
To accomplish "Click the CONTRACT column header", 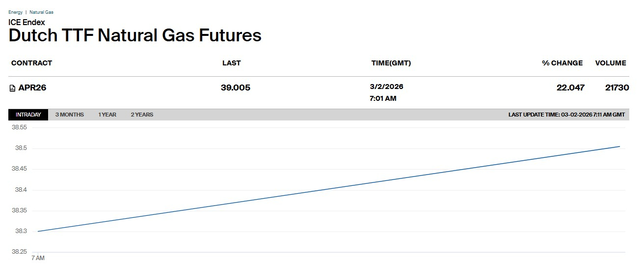I will (x=31, y=63).
